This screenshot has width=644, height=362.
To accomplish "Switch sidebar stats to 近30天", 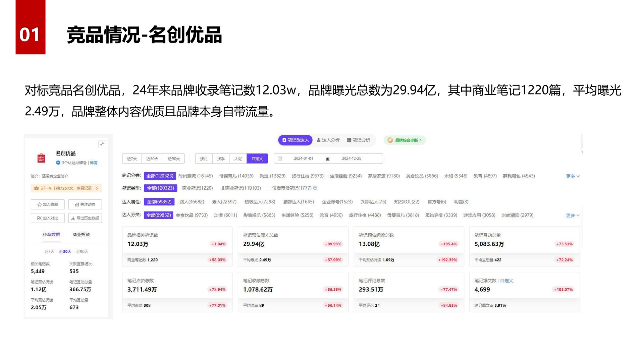I will pos(65,251).
